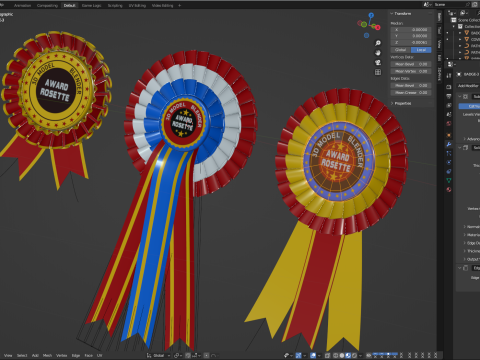The height and width of the screenshot is (360, 480).
Task: Open the Object Data green triangle tab
Action: pyautogui.click(x=449, y=180)
